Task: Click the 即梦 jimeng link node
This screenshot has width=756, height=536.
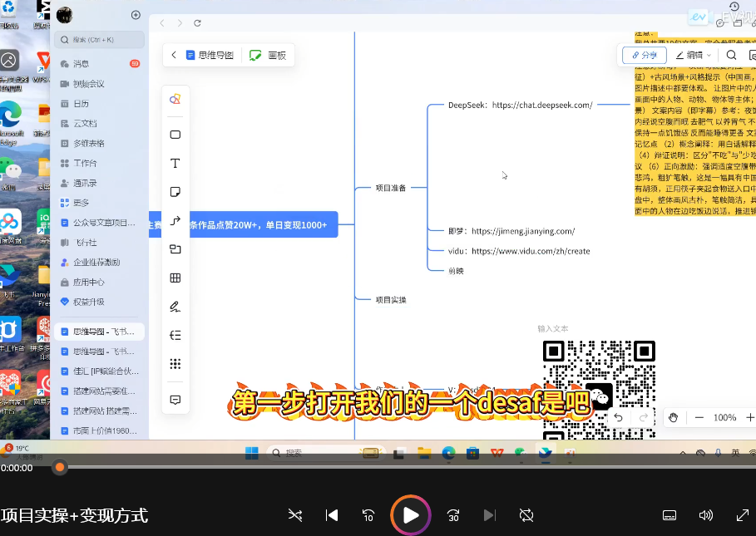Action: point(511,231)
